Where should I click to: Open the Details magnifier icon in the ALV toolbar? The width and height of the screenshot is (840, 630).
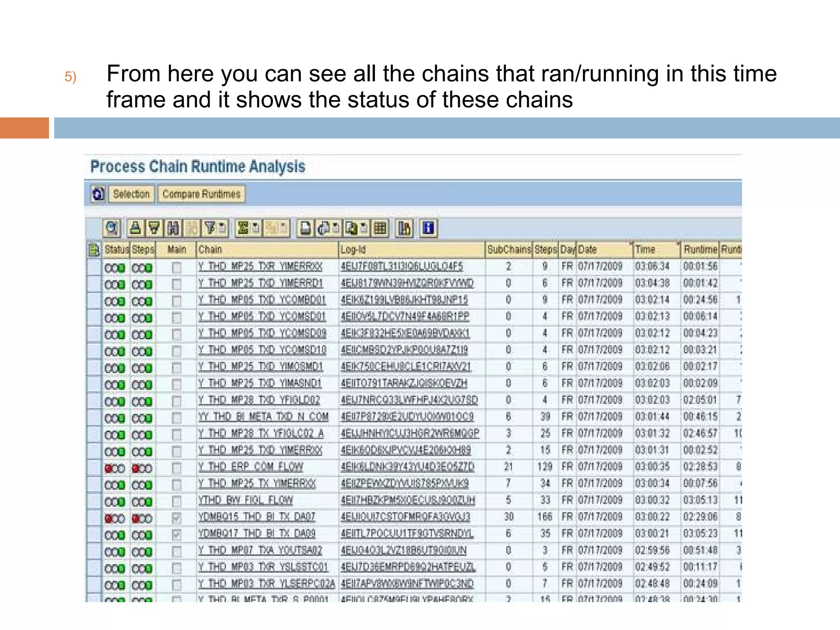click(112, 228)
